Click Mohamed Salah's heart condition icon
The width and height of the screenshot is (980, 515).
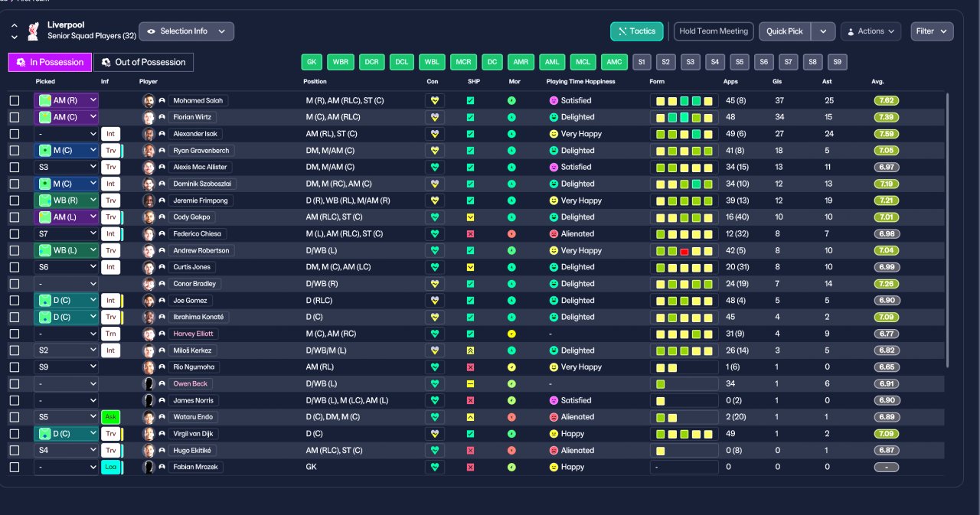435,100
